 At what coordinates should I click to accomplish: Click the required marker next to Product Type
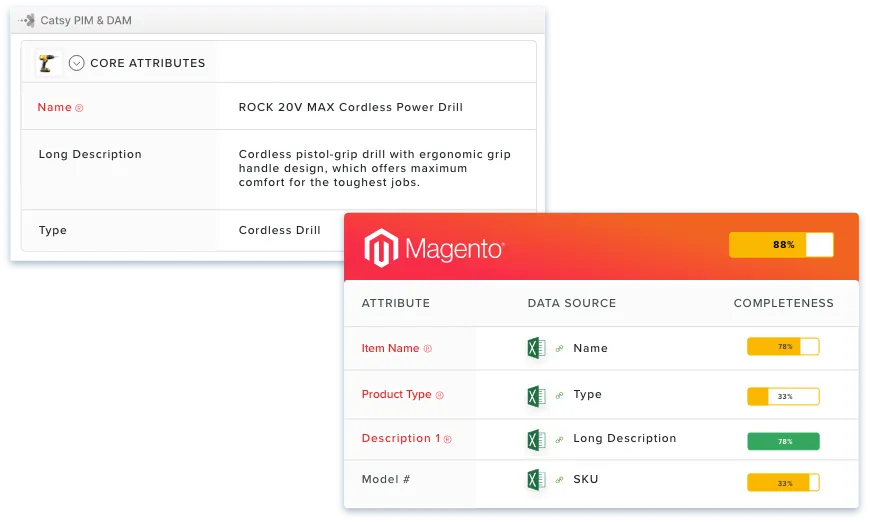(439, 396)
